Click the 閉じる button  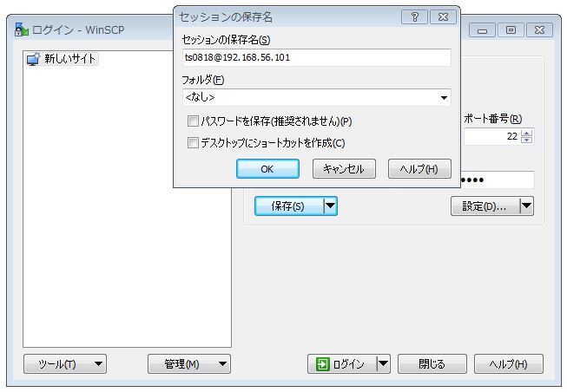[x=432, y=364]
